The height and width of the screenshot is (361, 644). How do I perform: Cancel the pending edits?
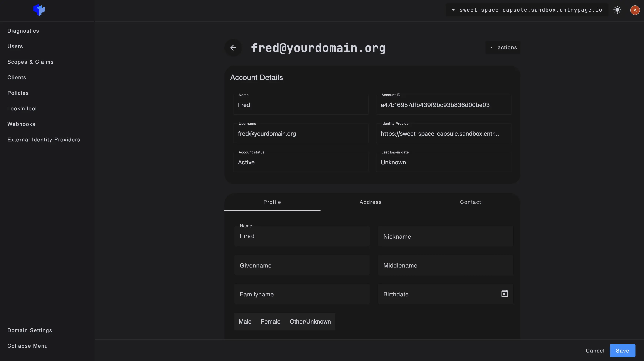595,350
